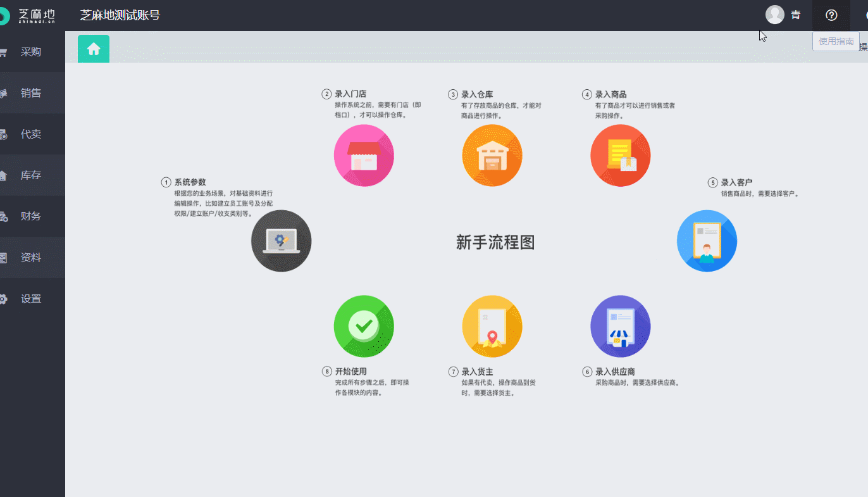Viewport: 868px width, 497px height.
Task: Click text '销售商品时，需要选择客户。'
Action: tap(760, 194)
